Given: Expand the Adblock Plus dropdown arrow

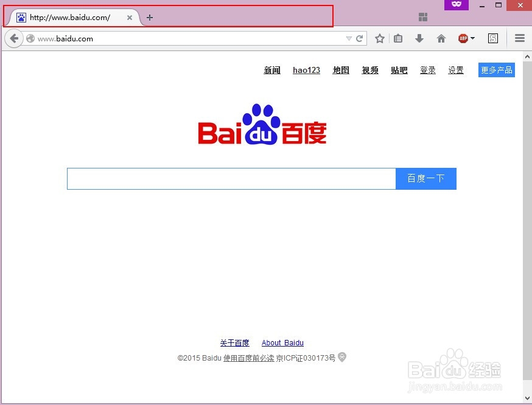Looking at the screenshot, I should [x=472, y=38].
